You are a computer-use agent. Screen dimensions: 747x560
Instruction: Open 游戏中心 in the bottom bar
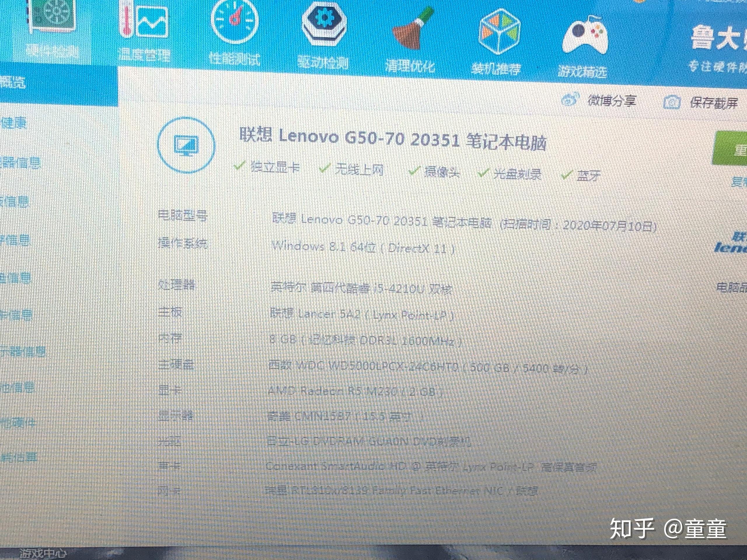[x=43, y=554]
